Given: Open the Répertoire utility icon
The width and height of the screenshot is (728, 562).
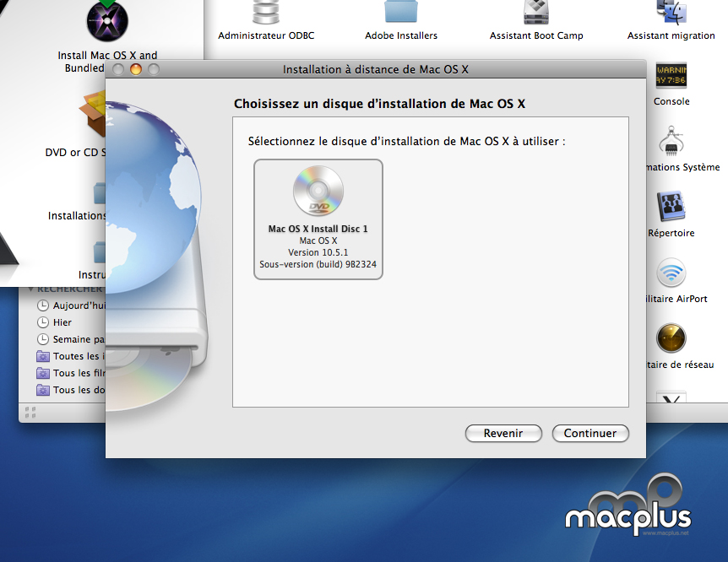Looking at the screenshot, I should click(x=671, y=207).
